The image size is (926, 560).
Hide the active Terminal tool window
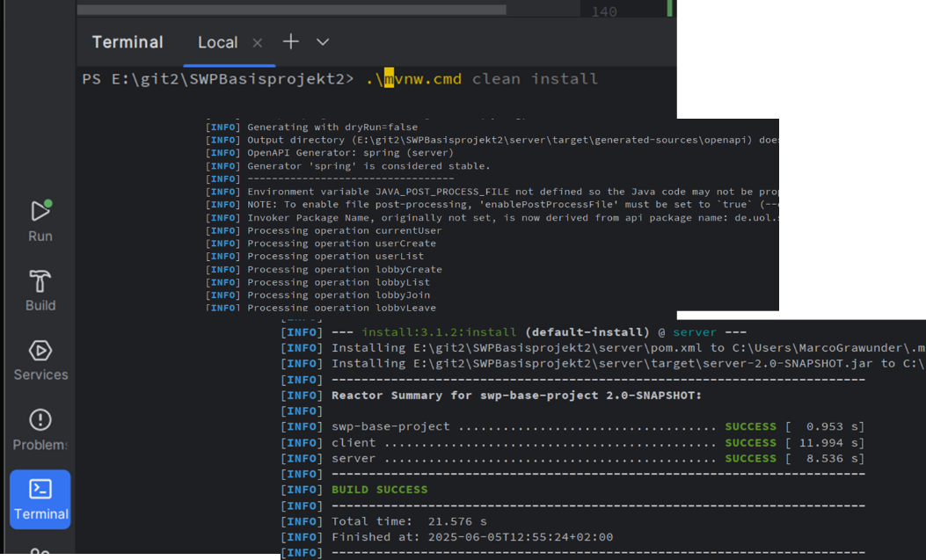[40, 498]
